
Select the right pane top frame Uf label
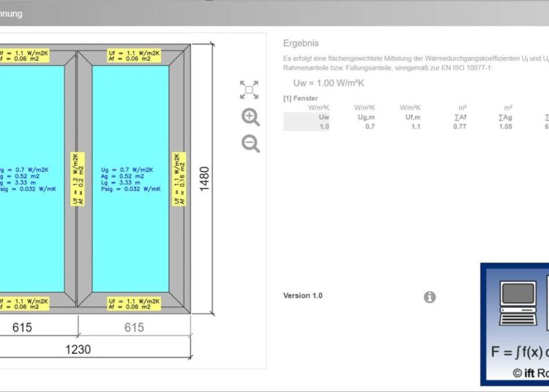click(x=134, y=56)
